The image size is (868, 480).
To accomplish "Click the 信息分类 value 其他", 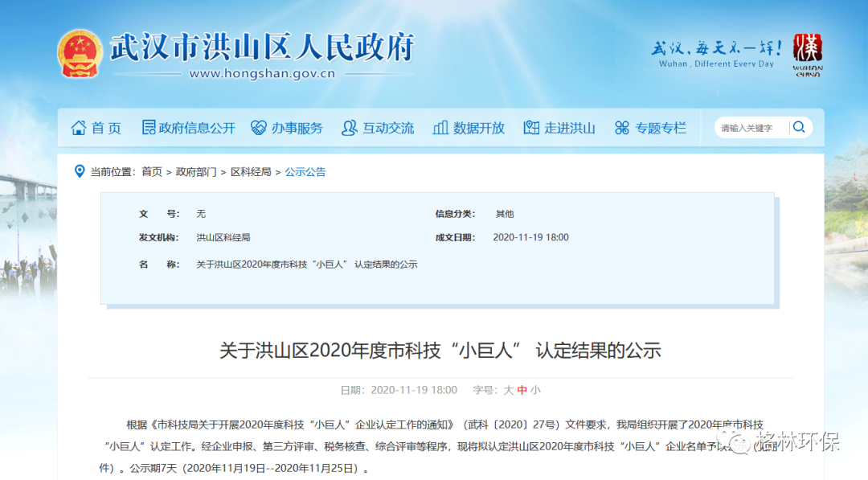I will [x=504, y=214].
